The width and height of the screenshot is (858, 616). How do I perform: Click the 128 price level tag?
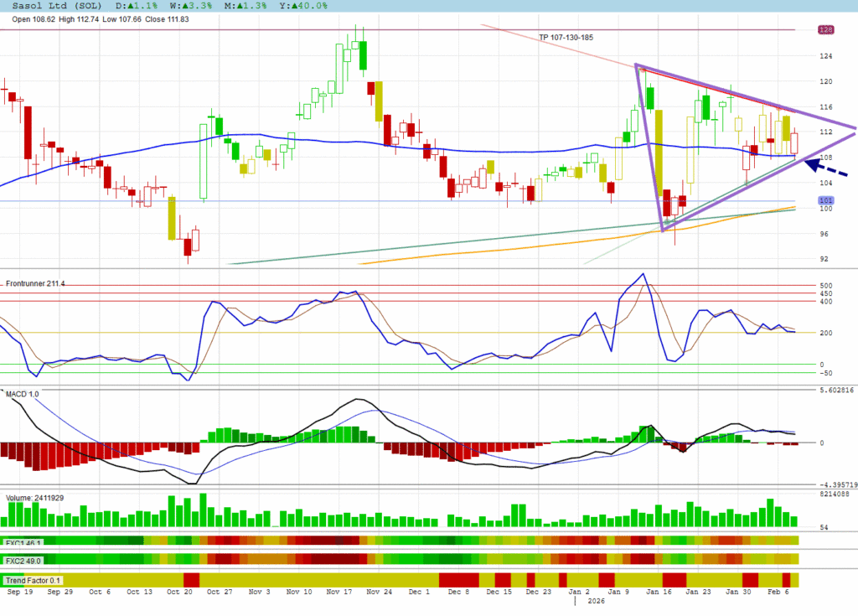click(824, 29)
